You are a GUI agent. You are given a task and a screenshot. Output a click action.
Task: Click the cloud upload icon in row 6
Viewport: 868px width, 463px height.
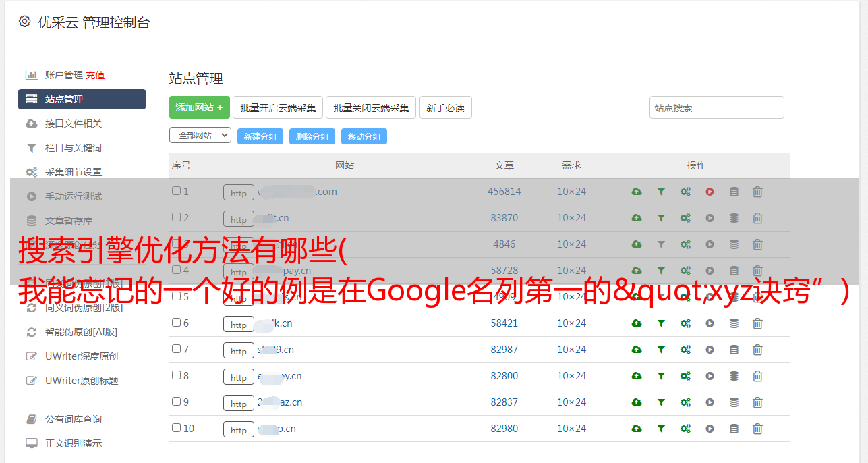637,323
